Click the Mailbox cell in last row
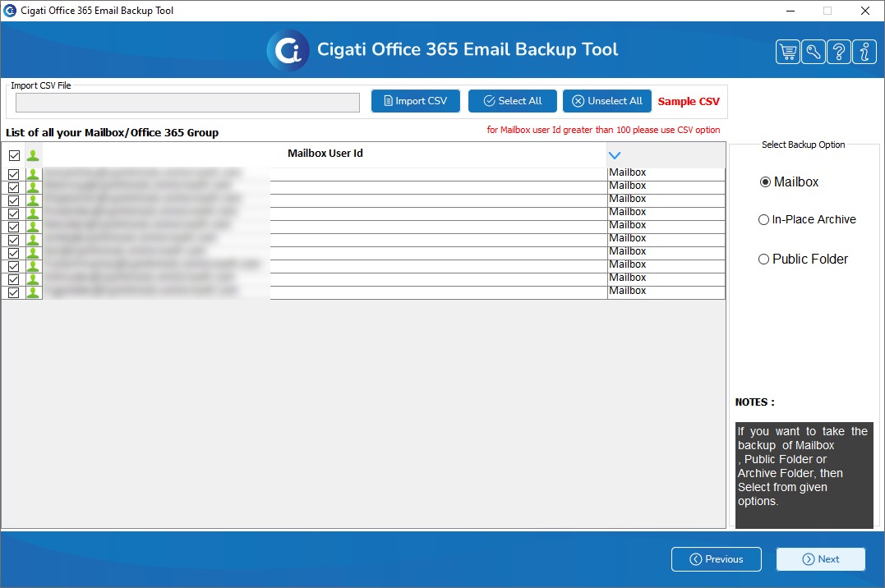The image size is (885, 588). (666, 292)
